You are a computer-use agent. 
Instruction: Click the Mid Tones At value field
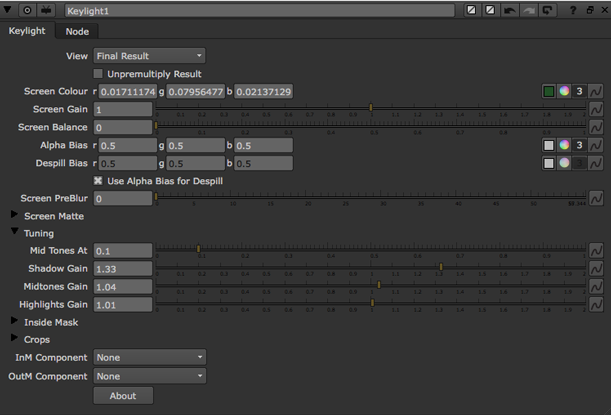pyautogui.click(x=123, y=251)
